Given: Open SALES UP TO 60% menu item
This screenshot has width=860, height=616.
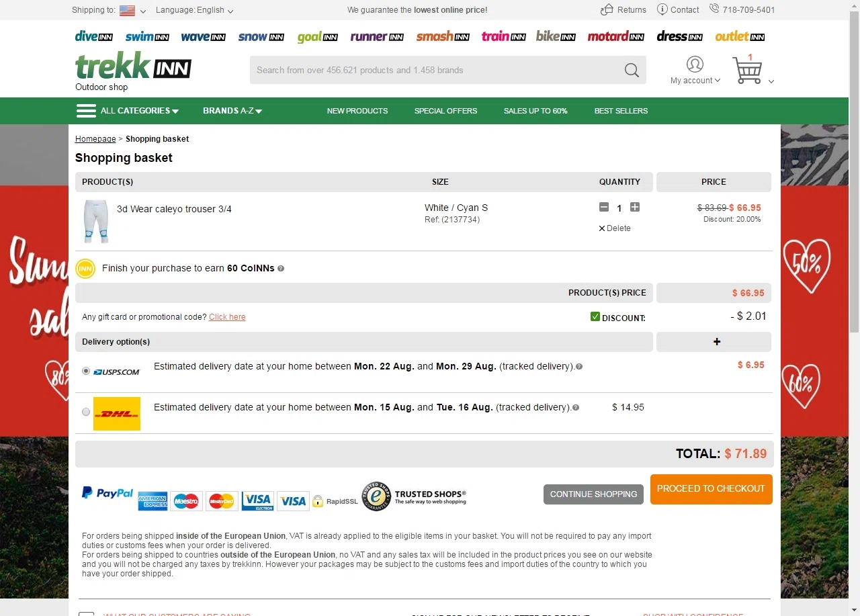Looking at the screenshot, I should (x=535, y=111).
